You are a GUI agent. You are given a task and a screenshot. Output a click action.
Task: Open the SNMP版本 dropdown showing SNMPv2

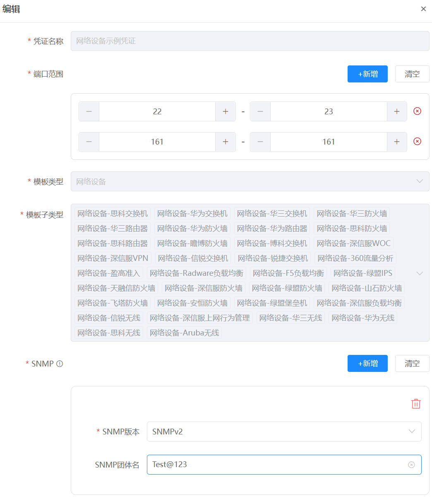coord(284,432)
